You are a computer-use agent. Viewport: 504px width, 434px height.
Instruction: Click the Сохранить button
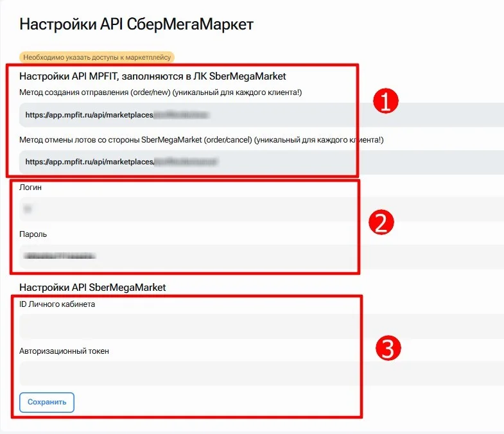tap(47, 402)
